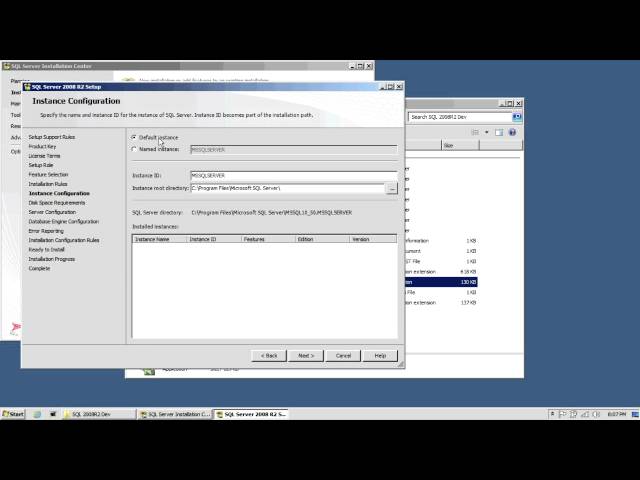The image size is (640, 480).
Task: Select the Disk Space Requirements step
Action: coord(57,203)
